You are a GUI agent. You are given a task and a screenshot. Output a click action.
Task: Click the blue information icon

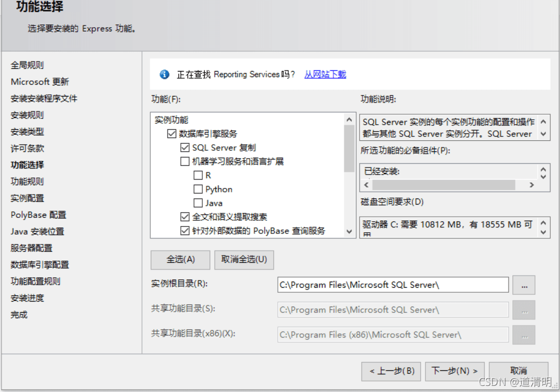[164, 74]
